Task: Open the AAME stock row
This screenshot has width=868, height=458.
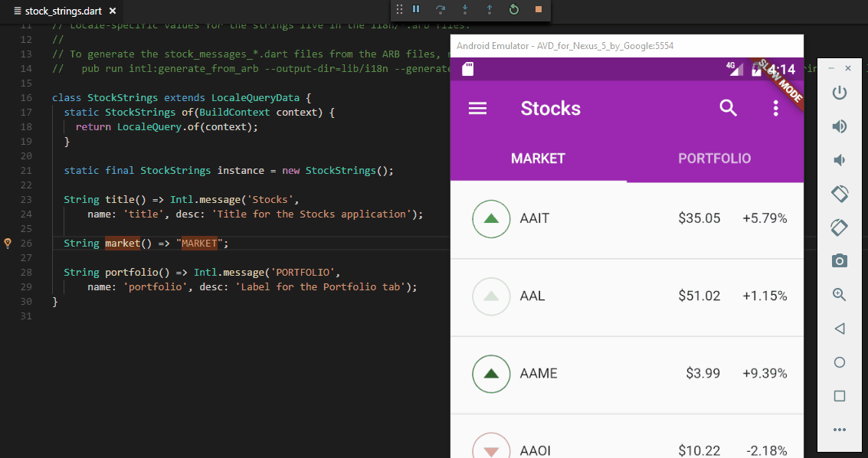Action: [627, 375]
